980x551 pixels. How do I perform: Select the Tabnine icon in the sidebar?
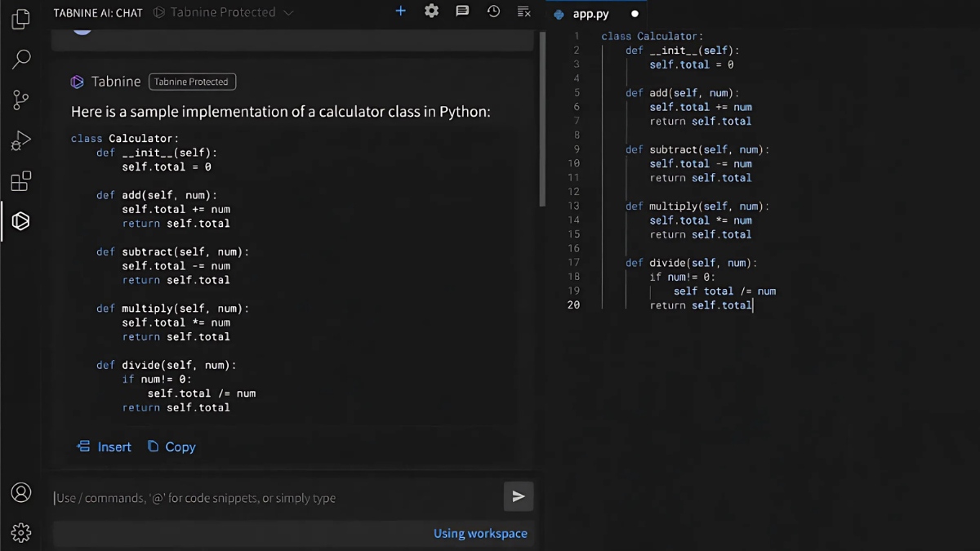click(20, 221)
